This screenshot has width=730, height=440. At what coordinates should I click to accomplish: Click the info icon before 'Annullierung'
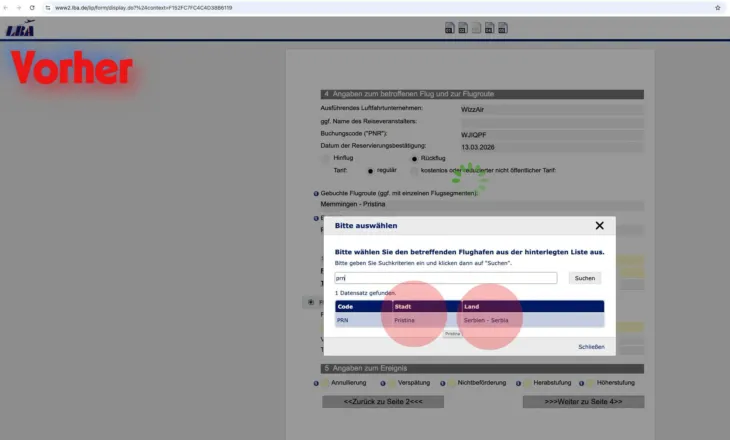tap(316, 384)
